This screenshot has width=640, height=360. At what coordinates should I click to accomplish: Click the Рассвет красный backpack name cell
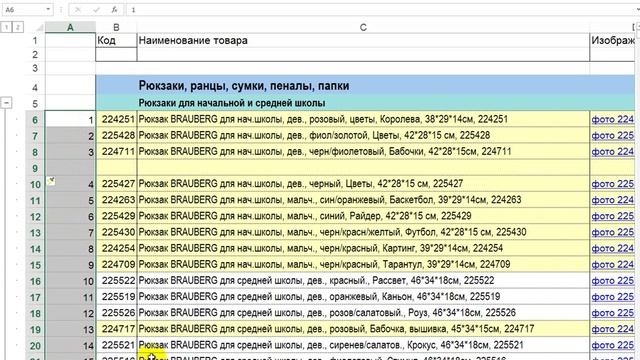pos(363,281)
